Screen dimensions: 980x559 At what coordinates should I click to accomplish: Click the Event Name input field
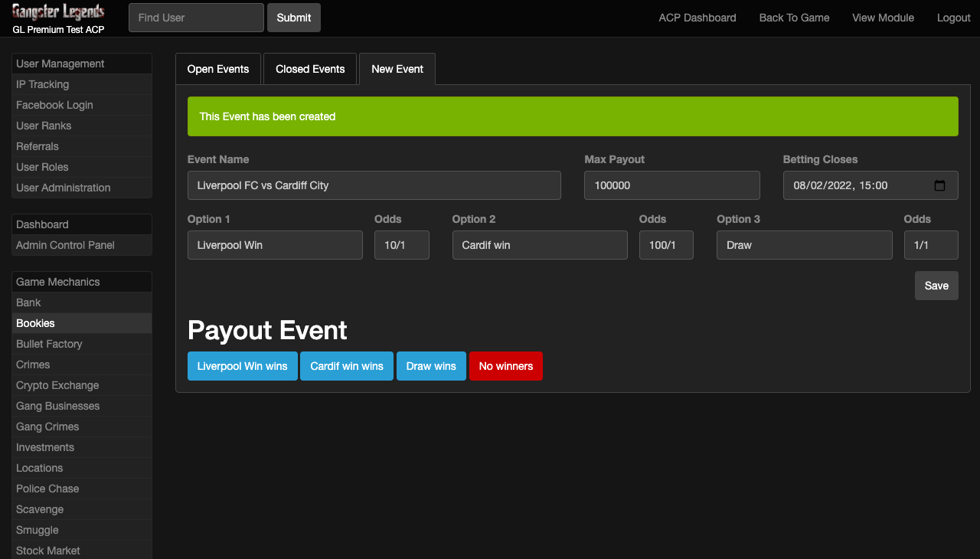point(374,185)
